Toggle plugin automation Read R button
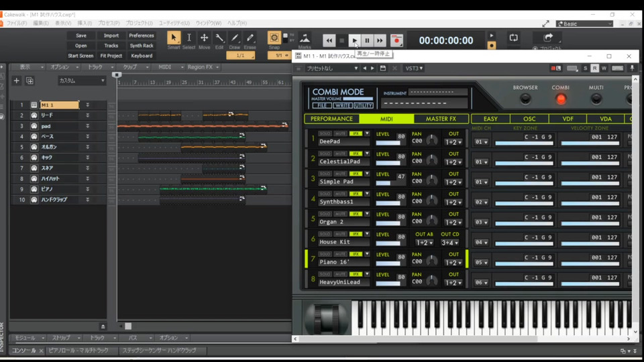Image resolution: width=644 pixels, height=362 pixels. [594, 68]
